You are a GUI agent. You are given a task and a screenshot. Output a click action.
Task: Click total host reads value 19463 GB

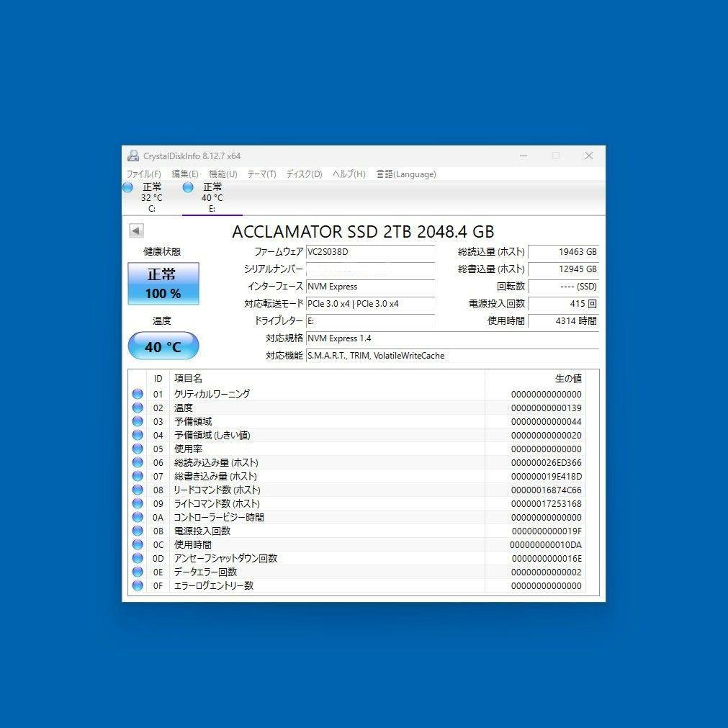[x=564, y=251]
